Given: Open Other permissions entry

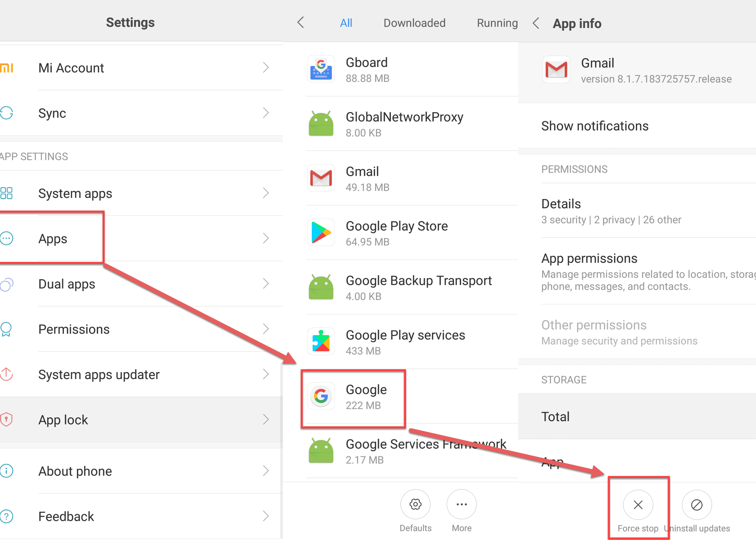Looking at the screenshot, I should tap(637, 332).
